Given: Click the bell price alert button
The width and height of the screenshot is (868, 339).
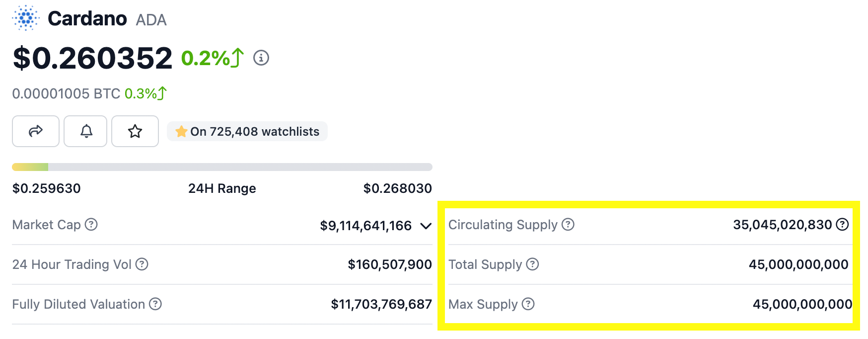Looking at the screenshot, I should 85,131.
